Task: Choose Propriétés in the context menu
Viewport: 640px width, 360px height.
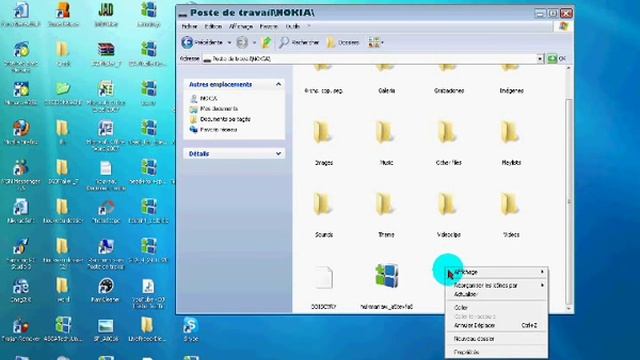Action: (496, 352)
